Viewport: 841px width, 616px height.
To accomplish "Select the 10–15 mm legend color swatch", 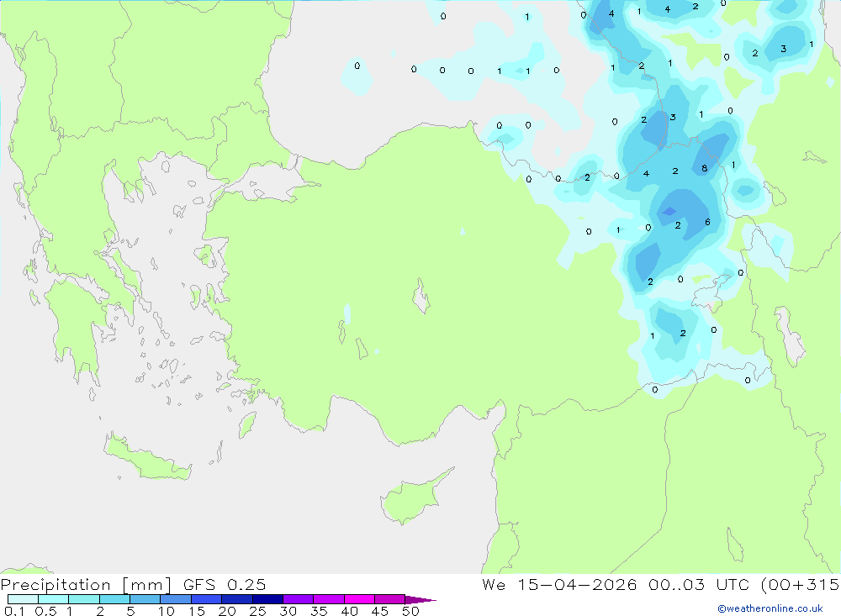I will click(x=176, y=599).
